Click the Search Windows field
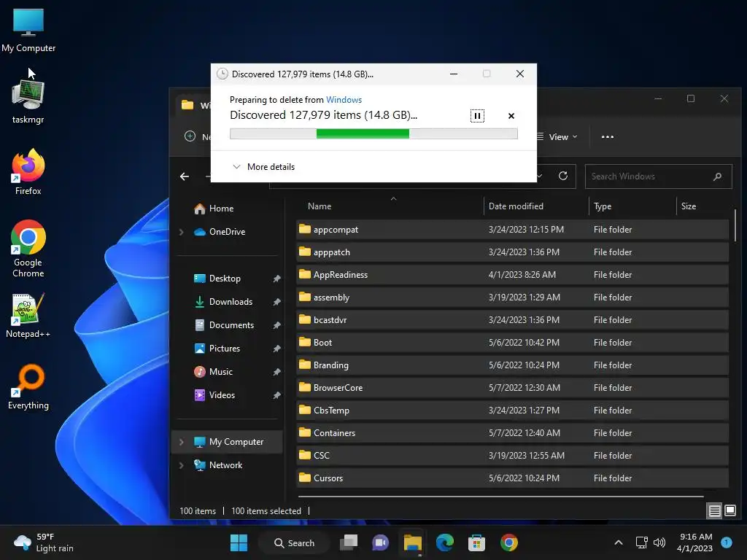 point(658,176)
